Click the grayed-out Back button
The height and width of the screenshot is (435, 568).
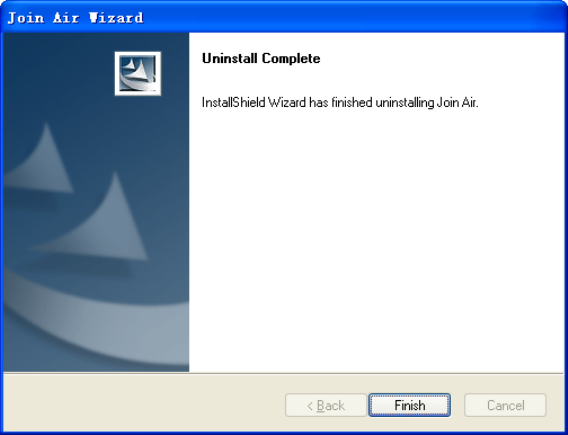[x=326, y=405]
